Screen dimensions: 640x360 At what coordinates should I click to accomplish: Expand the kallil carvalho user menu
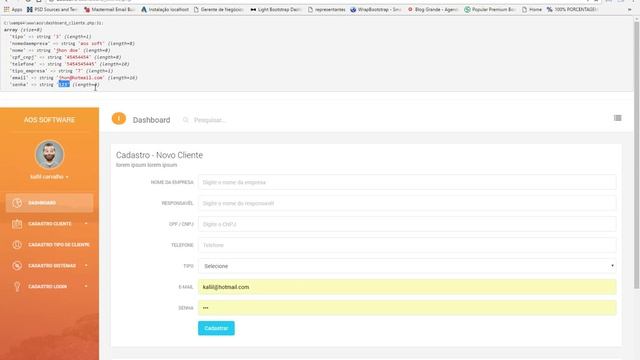pyautogui.click(x=49, y=177)
